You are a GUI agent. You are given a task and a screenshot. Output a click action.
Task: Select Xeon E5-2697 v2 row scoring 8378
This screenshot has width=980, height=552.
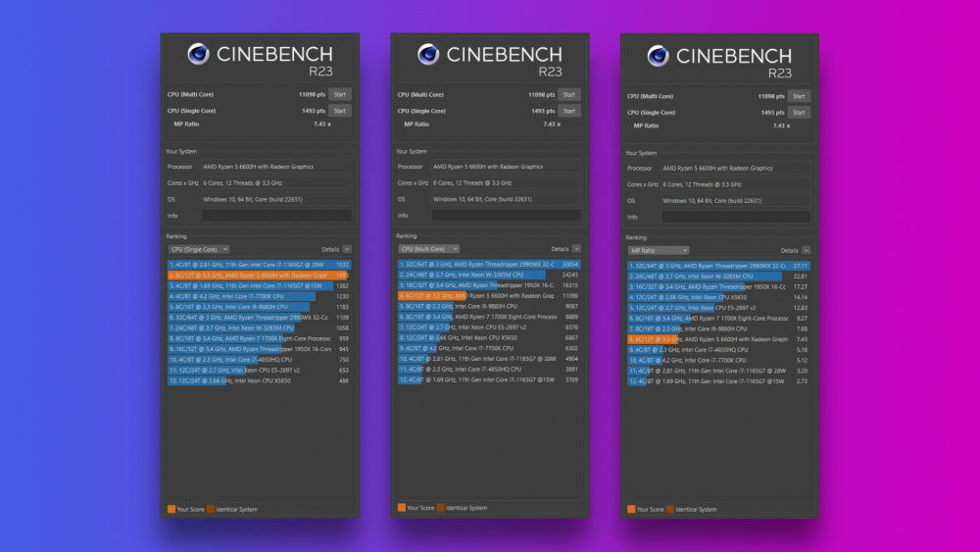click(489, 326)
